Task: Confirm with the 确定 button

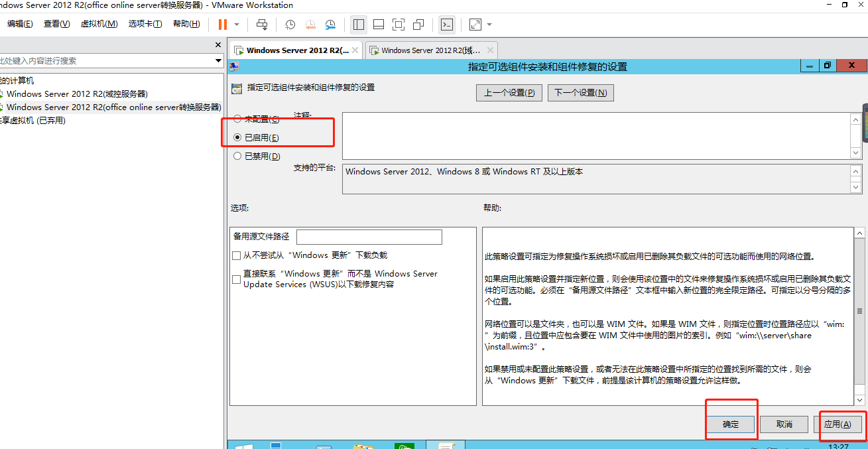Action: pos(730,424)
